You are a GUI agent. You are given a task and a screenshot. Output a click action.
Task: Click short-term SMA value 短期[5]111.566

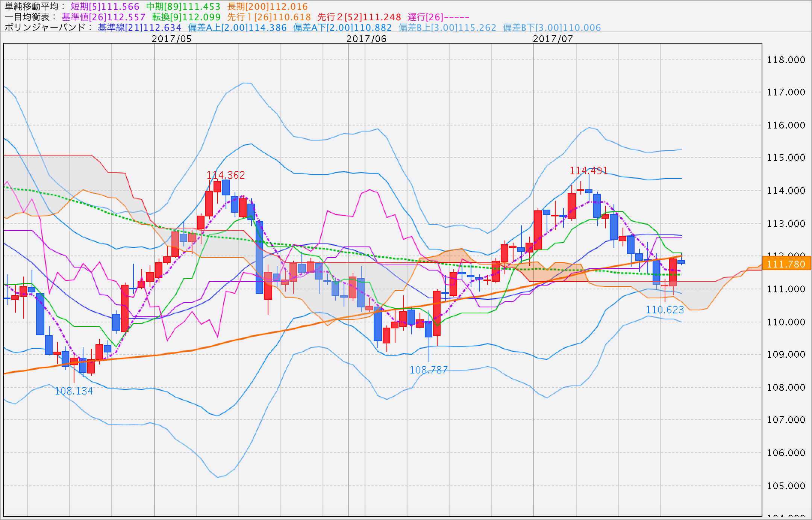pyautogui.click(x=105, y=6)
